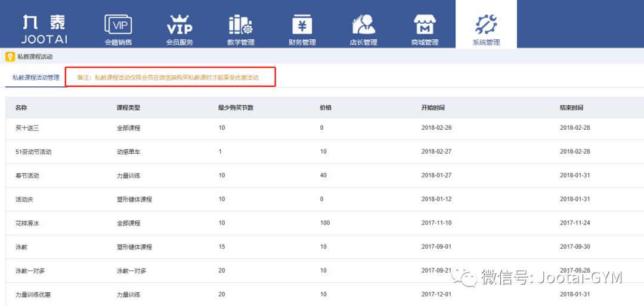Click start date 2018-02-27
Image resolution: width=644 pixels, height=306 pixels.
[436, 152]
